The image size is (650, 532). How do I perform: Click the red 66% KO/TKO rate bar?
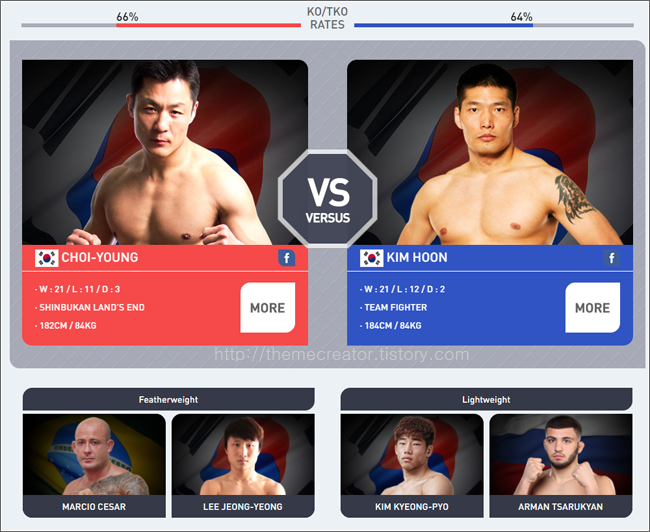[x=209, y=25]
